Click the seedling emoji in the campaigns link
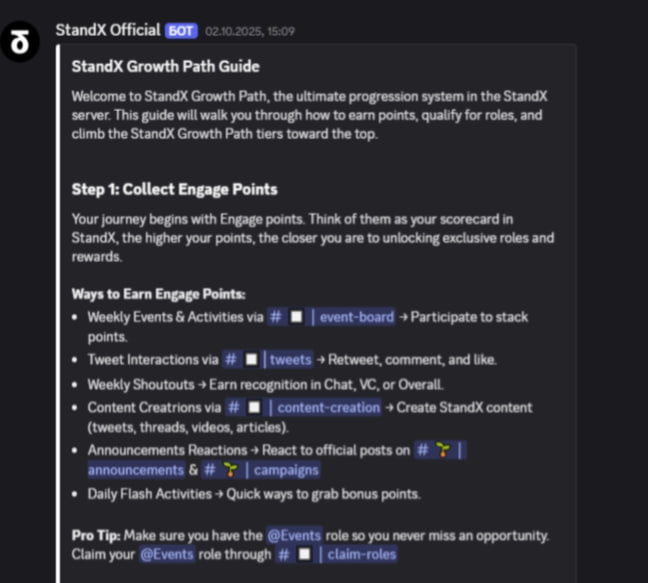 tap(230, 470)
